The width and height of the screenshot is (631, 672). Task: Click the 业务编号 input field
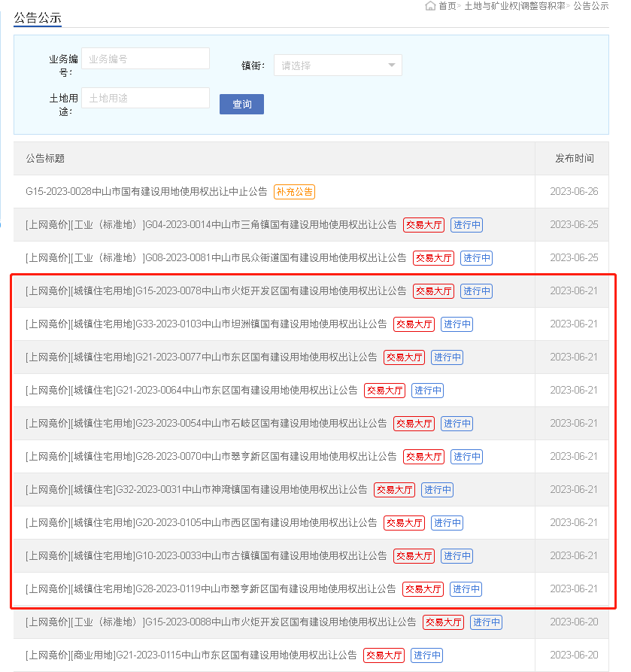(145, 59)
